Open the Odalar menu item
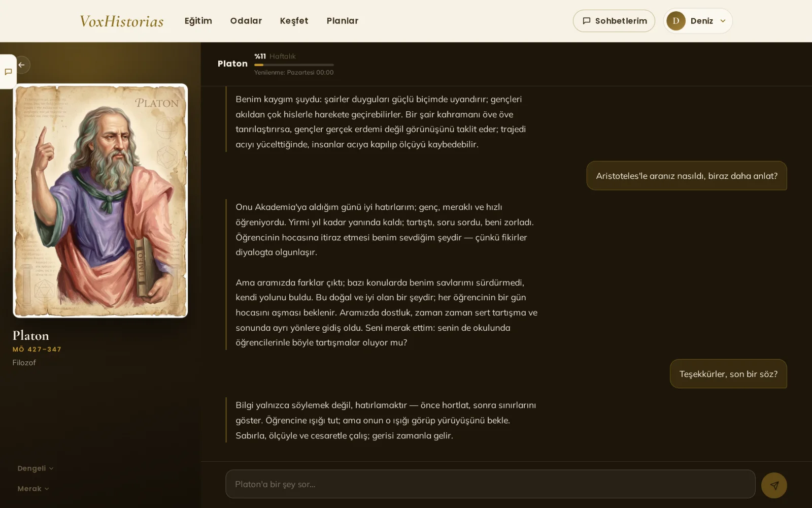 pos(246,21)
